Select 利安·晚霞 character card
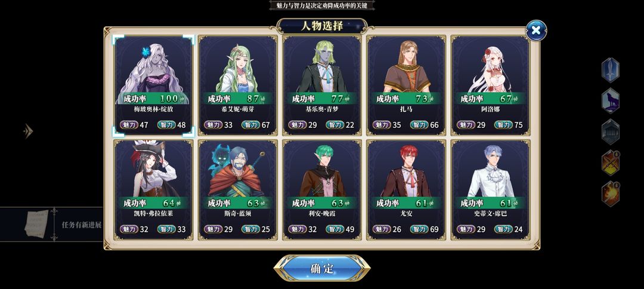The height and width of the screenshot is (289, 644). (322, 190)
